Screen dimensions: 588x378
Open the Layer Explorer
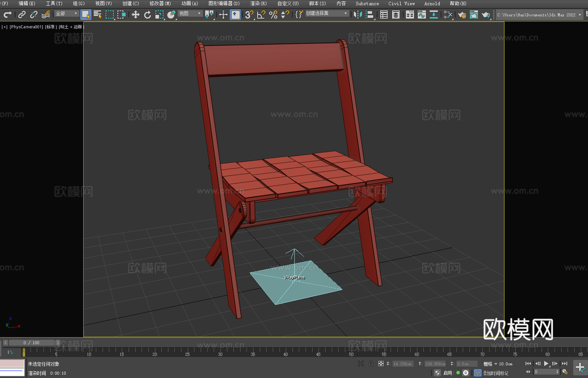396,14
